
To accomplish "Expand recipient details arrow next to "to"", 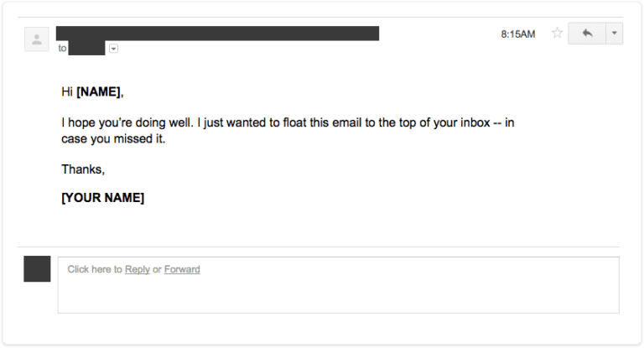I will 114,49.
